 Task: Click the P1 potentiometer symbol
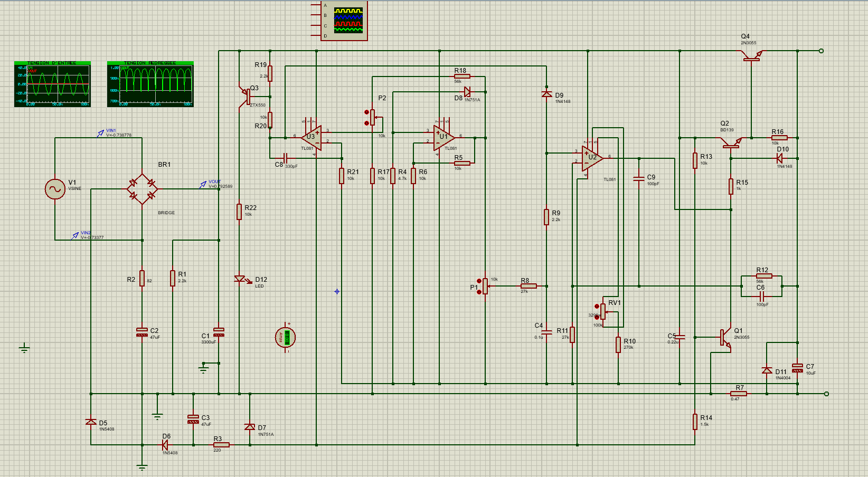[484, 287]
